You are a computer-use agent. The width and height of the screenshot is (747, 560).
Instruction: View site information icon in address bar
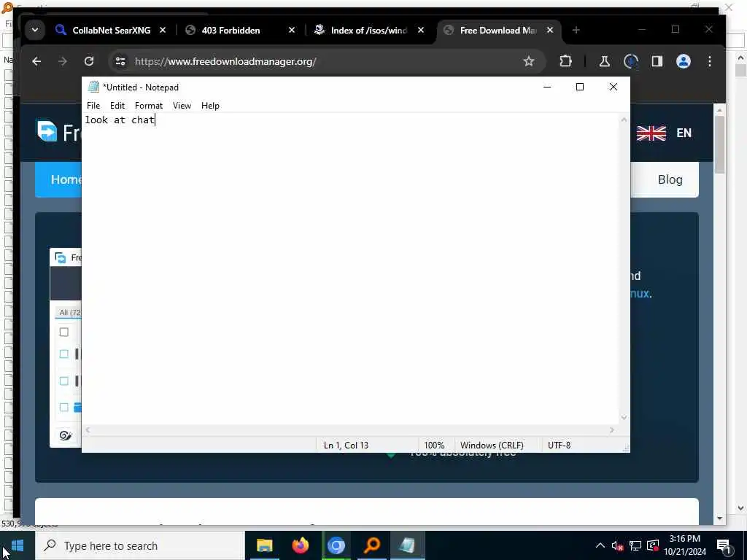120,61
